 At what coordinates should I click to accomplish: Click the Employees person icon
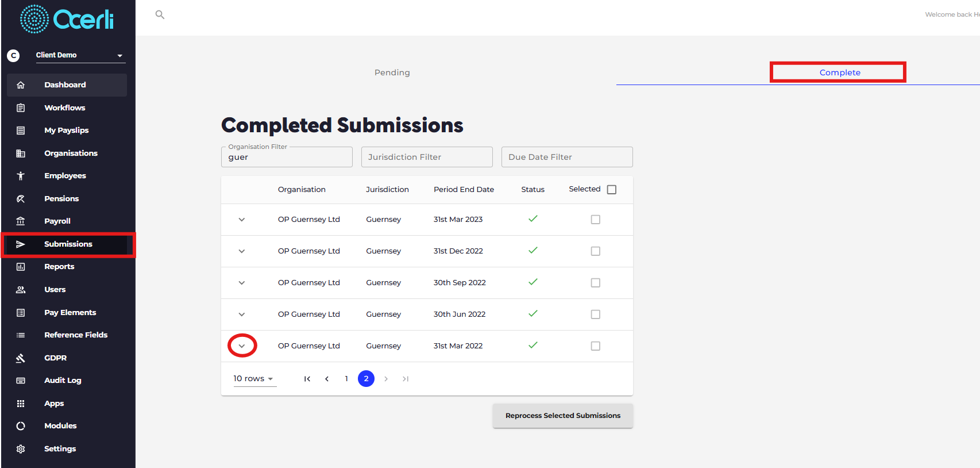coord(21,176)
